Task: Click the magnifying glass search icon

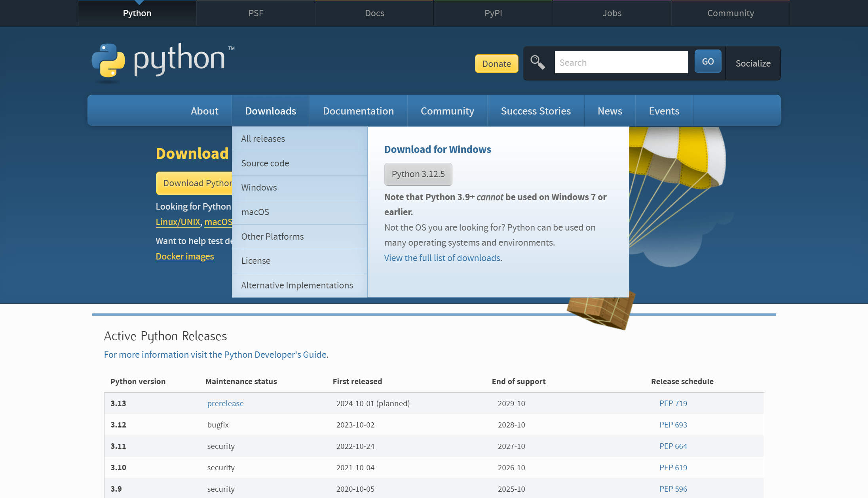Action: (x=538, y=63)
